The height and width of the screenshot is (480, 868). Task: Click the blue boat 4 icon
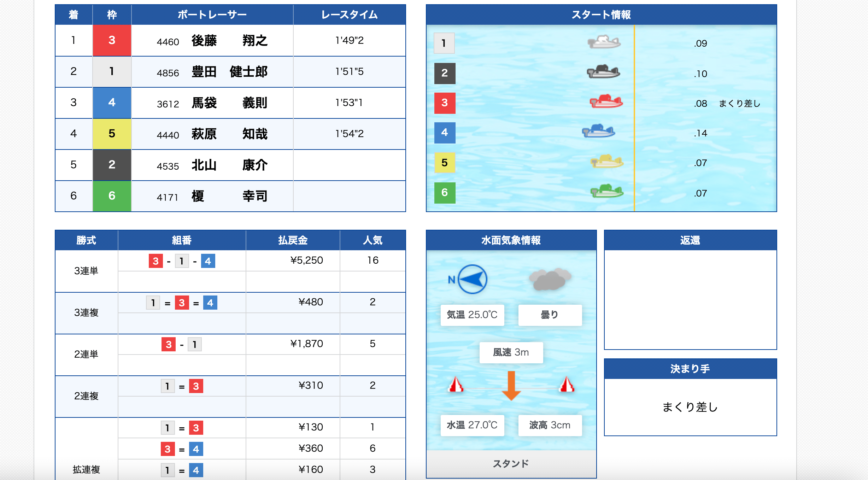tap(598, 131)
